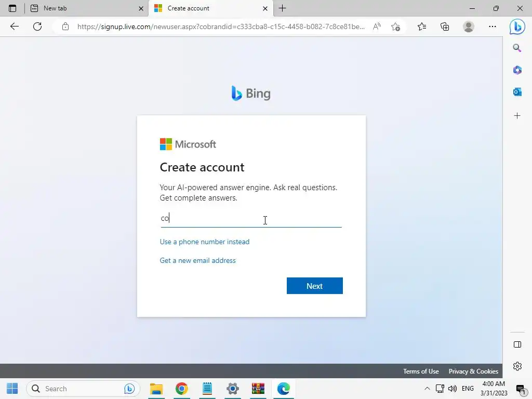532x399 pixels.
Task: Open Notepad from the taskbar
Action: (x=207, y=389)
